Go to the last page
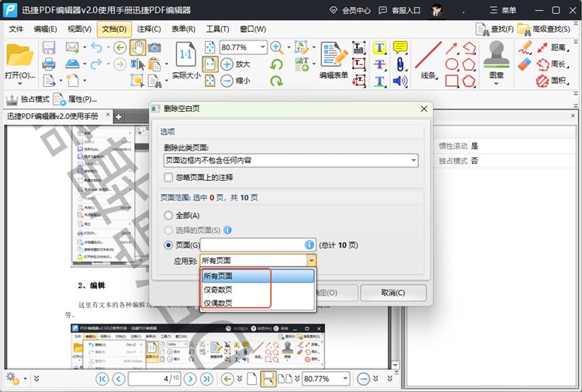 point(206,379)
